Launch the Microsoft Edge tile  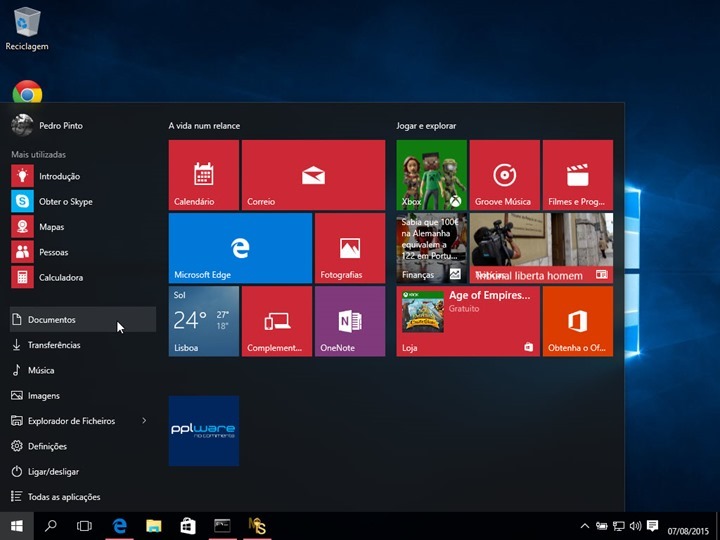(240, 248)
